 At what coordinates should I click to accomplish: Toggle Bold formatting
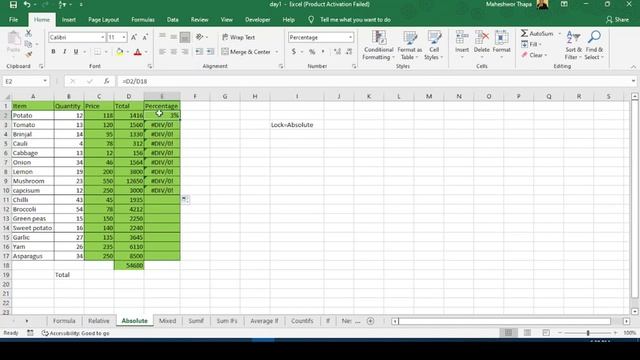[53, 52]
